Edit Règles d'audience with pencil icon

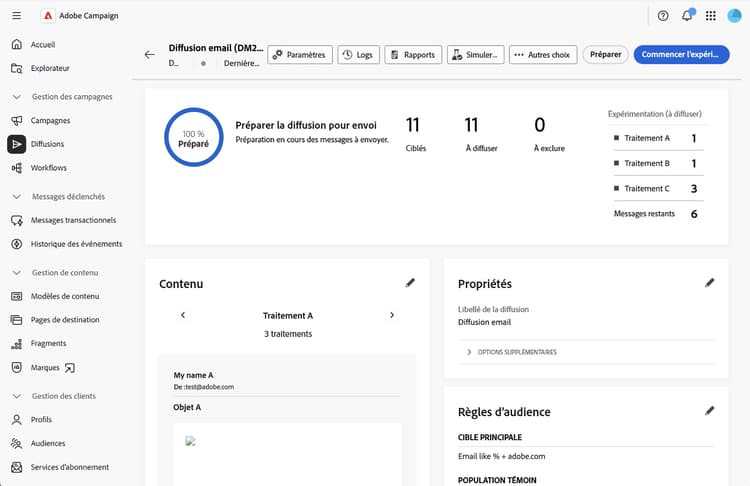coord(709,411)
